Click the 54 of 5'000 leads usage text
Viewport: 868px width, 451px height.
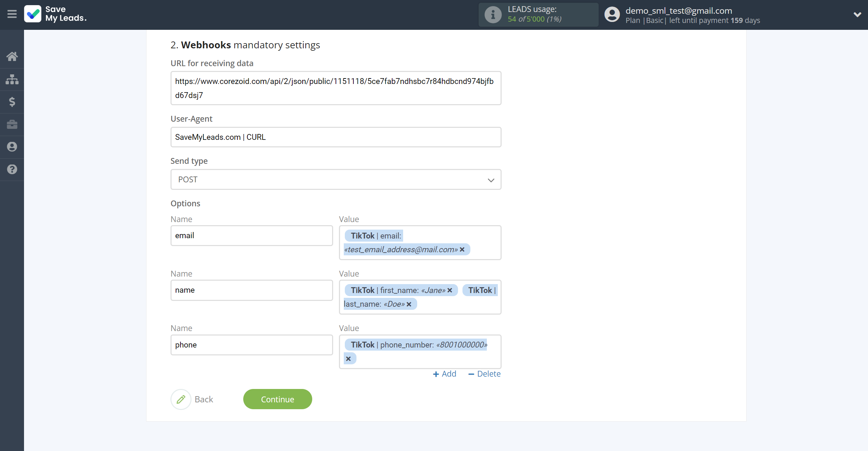click(x=535, y=19)
